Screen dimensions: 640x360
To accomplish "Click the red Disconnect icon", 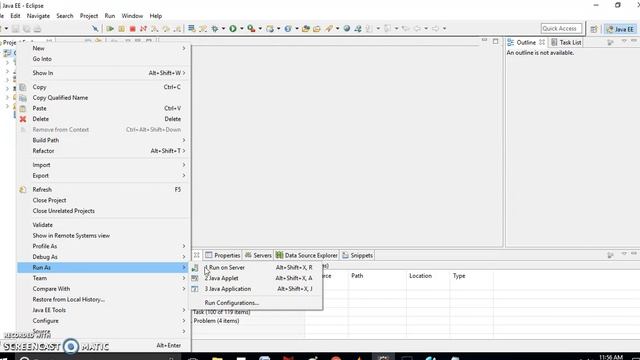I will [143, 29].
